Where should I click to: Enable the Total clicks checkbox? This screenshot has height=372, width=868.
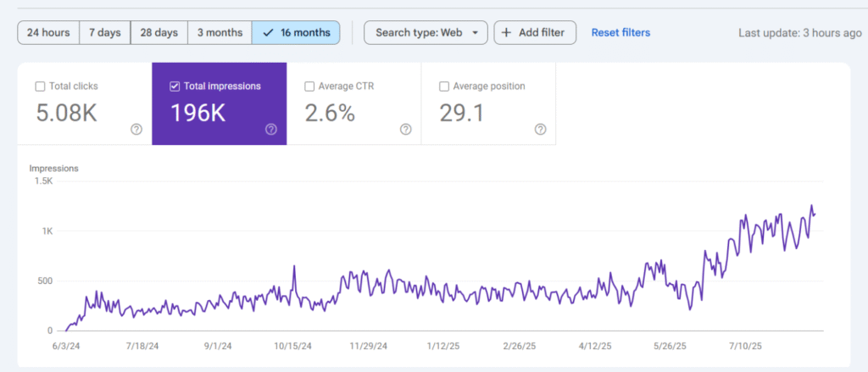click(40, 86)
